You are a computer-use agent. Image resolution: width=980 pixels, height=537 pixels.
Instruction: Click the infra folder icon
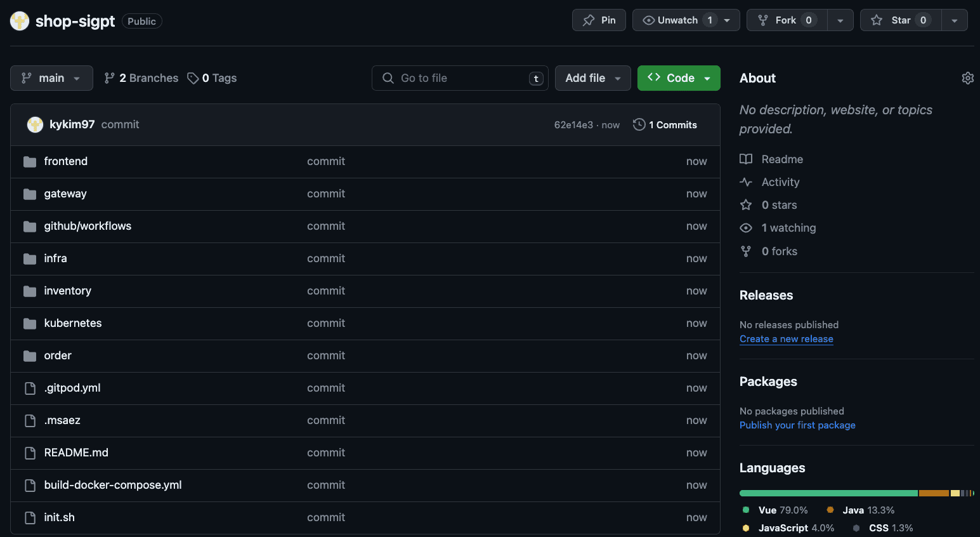(x=30, y=259)
